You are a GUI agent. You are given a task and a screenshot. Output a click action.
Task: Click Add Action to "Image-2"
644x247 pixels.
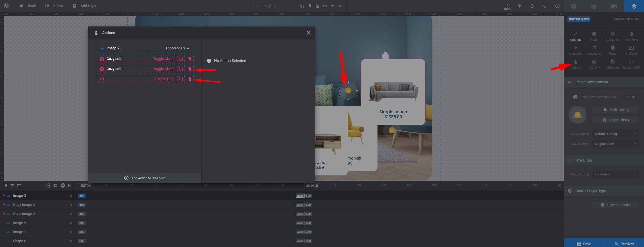tap(145, 178)
